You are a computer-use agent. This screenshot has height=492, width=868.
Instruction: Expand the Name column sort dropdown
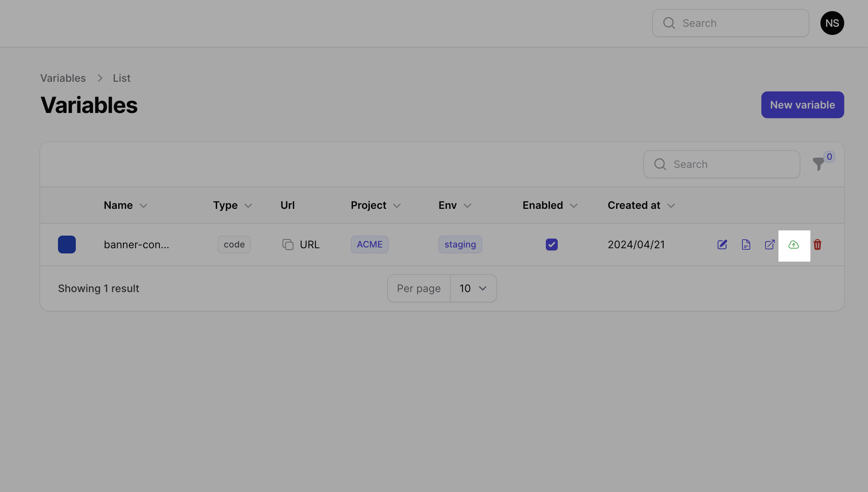(143, 205)
